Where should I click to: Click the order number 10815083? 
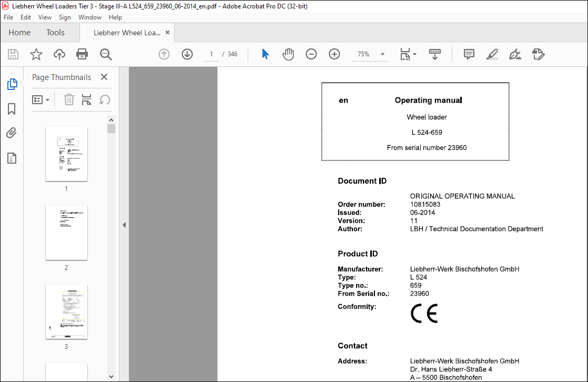(x=425, y=205)
